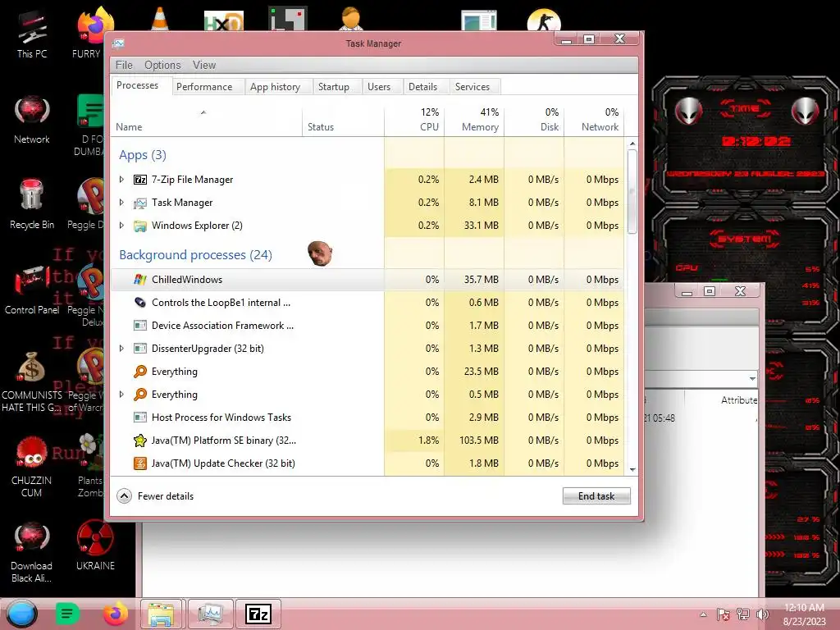Click the volume speaker tray icon
This screenshot has width=840, height=630.
point(762,614)
